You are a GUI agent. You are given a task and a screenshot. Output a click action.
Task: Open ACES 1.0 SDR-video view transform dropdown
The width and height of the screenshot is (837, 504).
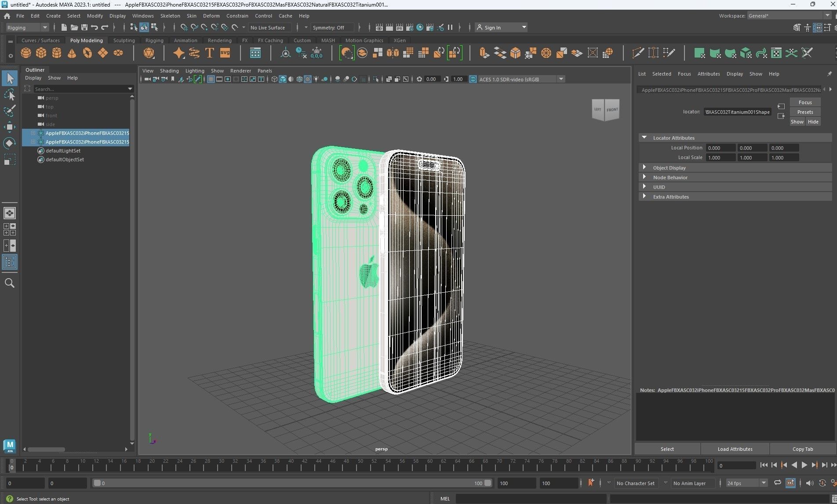coord(521,79)
